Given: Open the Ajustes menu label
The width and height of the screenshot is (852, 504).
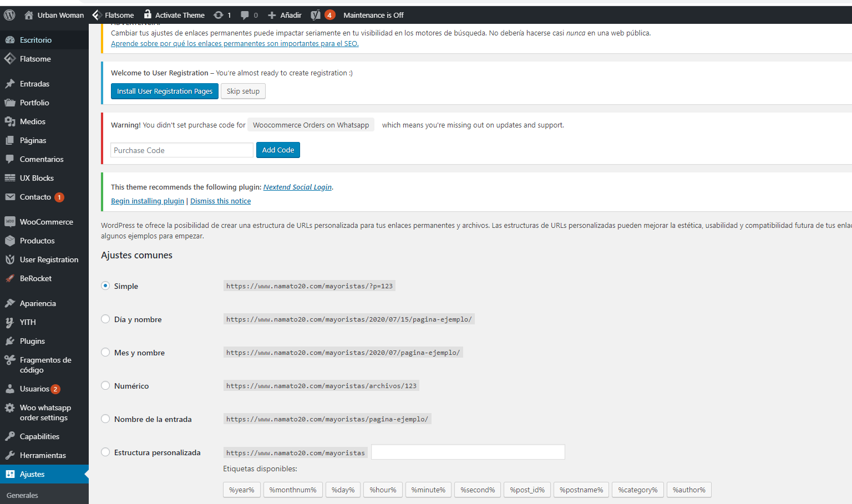Looking at the screenshot, I should 32,474.
